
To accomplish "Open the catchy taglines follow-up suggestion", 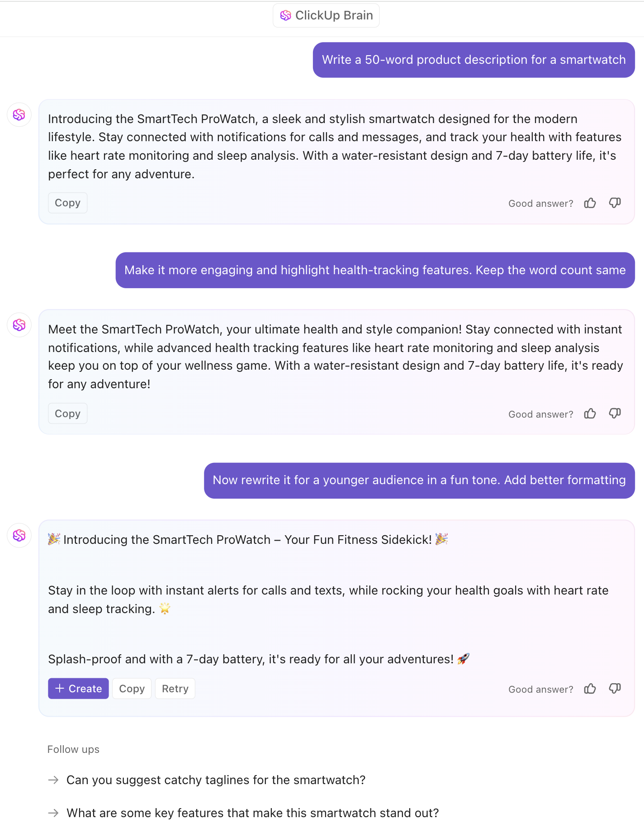I will coord(216,780).
